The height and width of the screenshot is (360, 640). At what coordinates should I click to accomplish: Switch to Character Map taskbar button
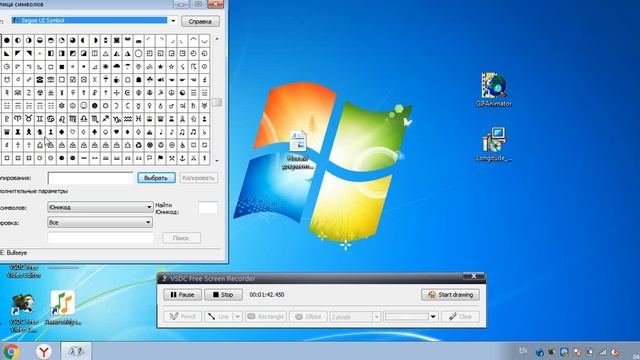tap(76, 351)
